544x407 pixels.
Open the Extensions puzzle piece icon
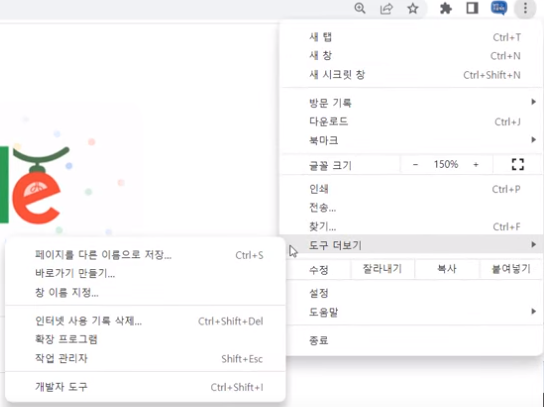pos(445,8)
